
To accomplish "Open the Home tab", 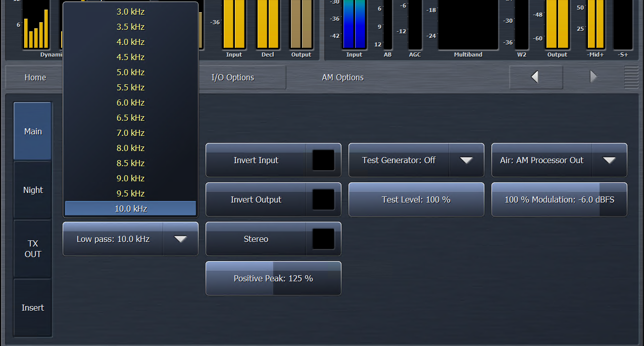I will click(35, 77).
